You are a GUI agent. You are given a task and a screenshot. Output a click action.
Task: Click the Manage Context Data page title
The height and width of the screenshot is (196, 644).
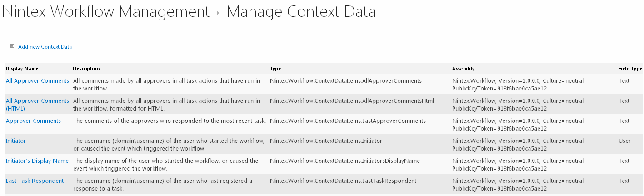tap(301, 12)
